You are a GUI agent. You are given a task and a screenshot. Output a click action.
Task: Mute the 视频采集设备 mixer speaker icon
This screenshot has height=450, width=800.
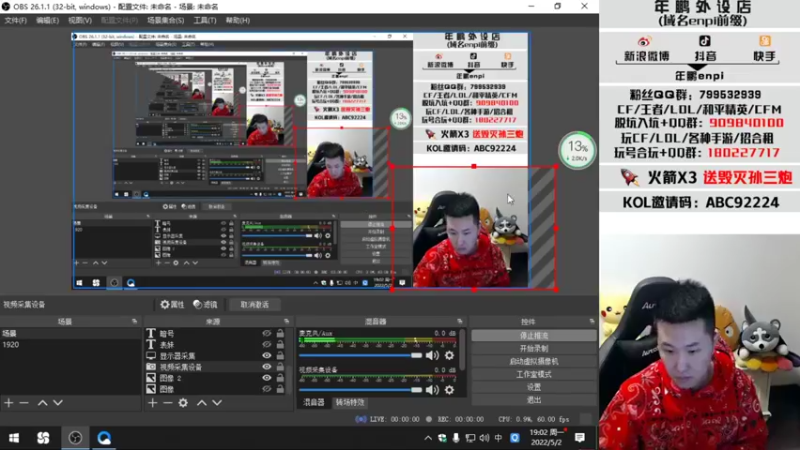pos(432,390)
